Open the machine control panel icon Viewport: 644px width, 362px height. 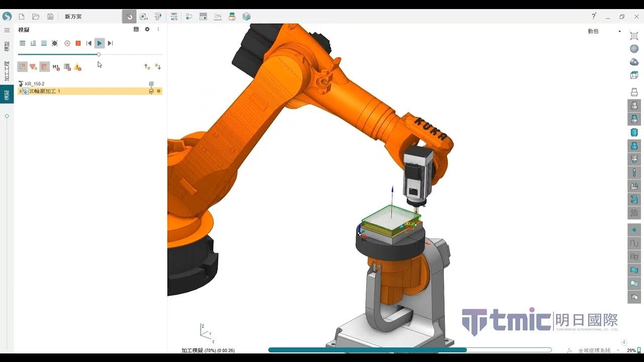[203, 16]
